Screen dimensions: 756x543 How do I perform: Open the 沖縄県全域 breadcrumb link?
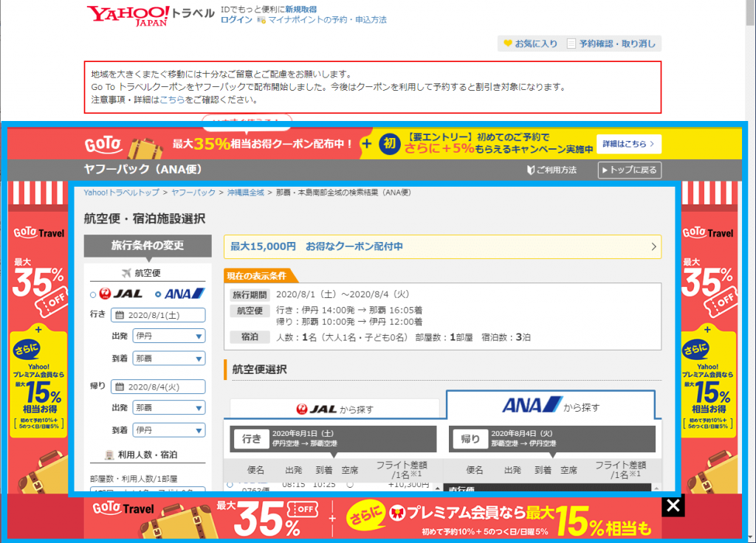(x=246, y=193)
